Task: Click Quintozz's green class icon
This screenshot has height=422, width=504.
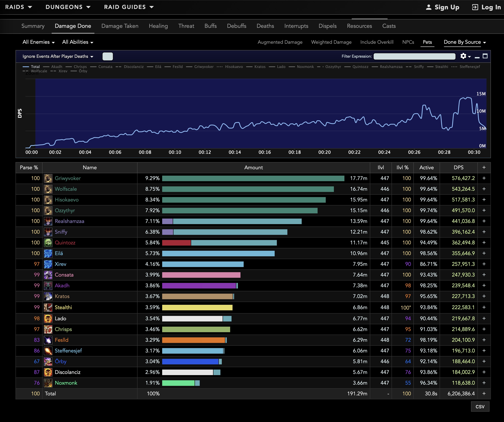Action: coord(48,243)
